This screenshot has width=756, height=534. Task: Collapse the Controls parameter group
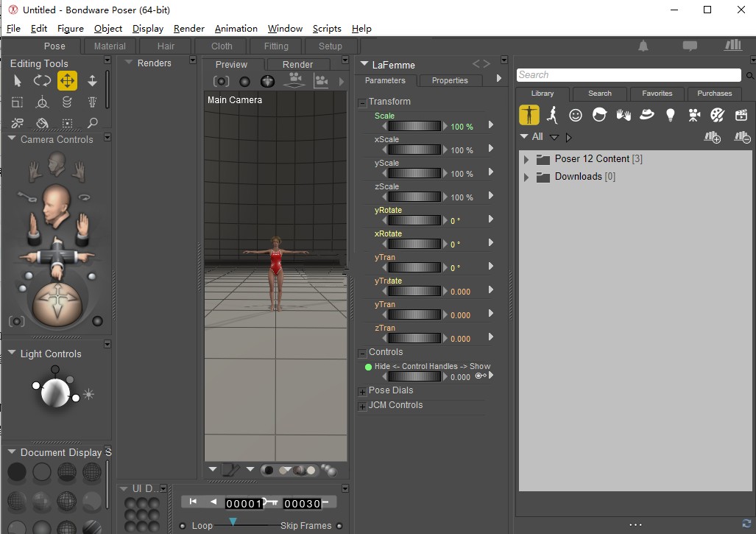tap(362, 353)
